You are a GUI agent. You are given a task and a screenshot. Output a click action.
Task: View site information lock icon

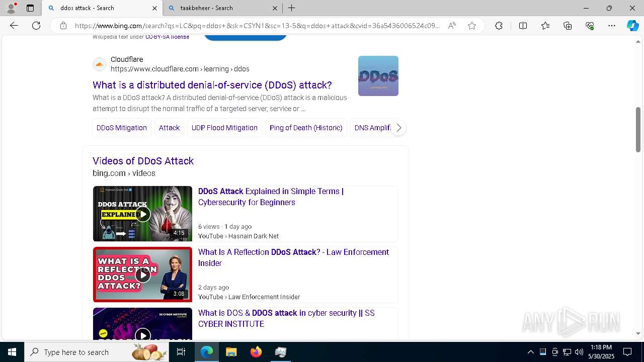[x=63, y=26]
